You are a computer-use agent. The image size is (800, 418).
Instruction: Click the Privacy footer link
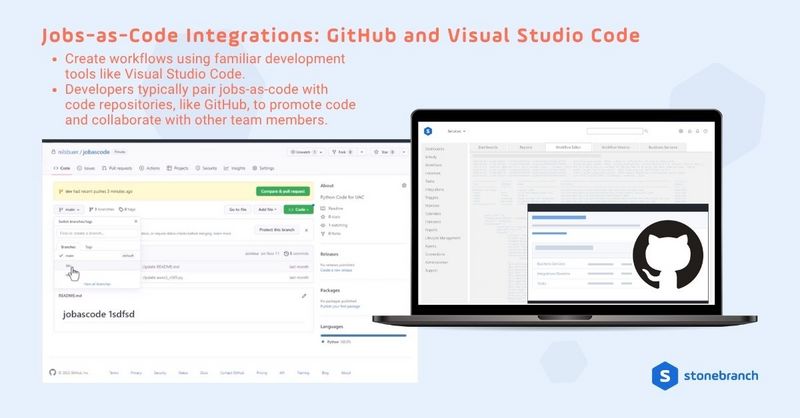(x=136, y=373)
